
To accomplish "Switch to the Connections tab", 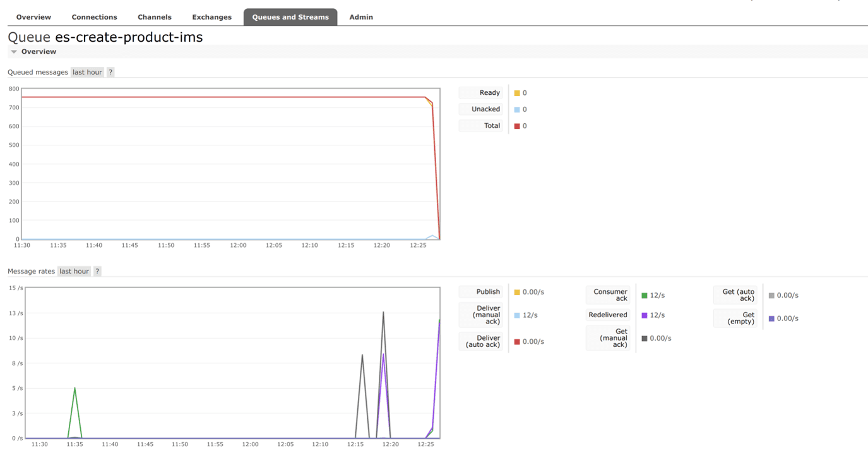I will (94, 17).
